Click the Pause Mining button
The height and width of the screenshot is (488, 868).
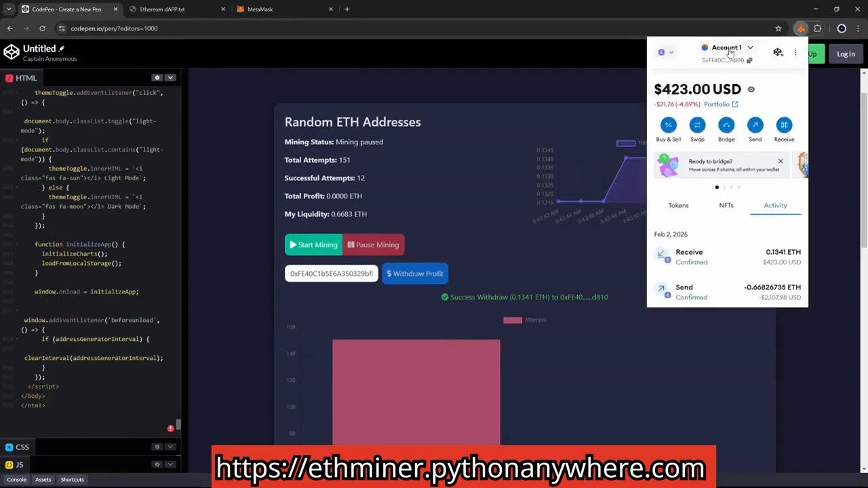(x=374, y=245)
